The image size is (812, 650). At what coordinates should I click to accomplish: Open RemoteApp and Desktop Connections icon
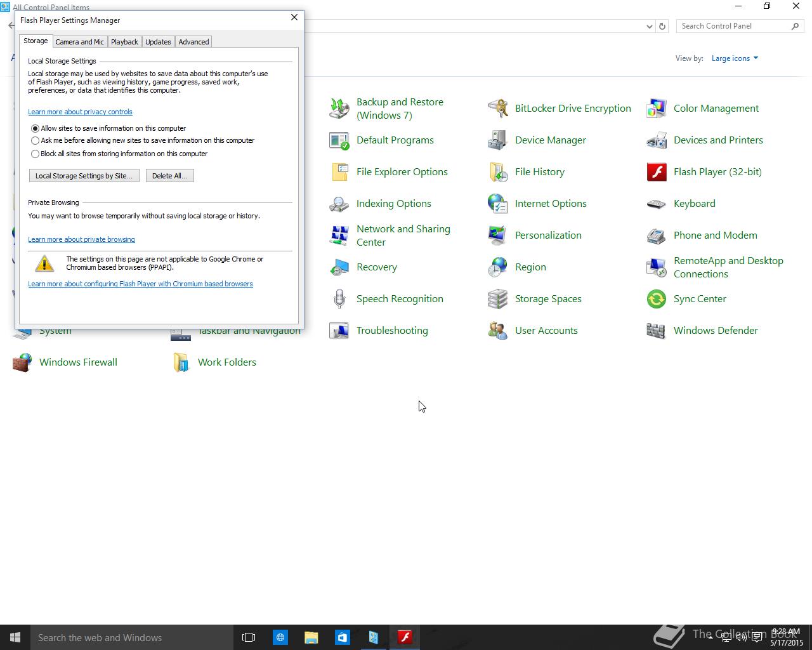657,267
